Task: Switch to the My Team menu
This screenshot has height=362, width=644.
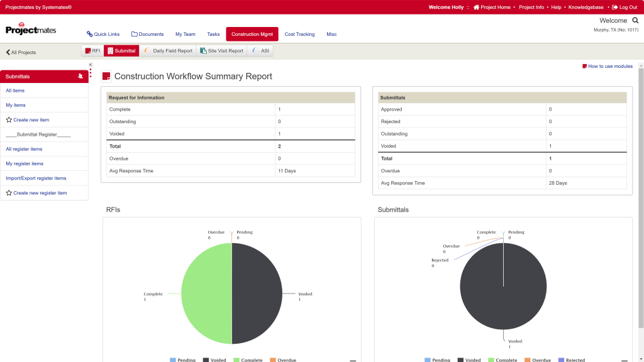Action: click(186, 34)
